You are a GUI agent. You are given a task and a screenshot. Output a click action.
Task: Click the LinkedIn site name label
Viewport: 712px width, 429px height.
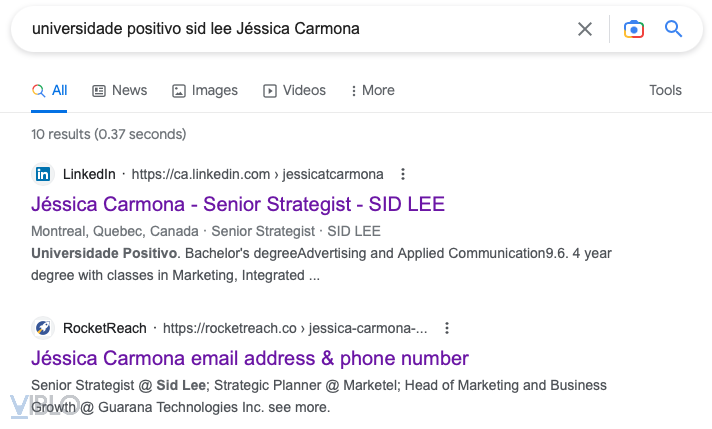coord(89,174)
